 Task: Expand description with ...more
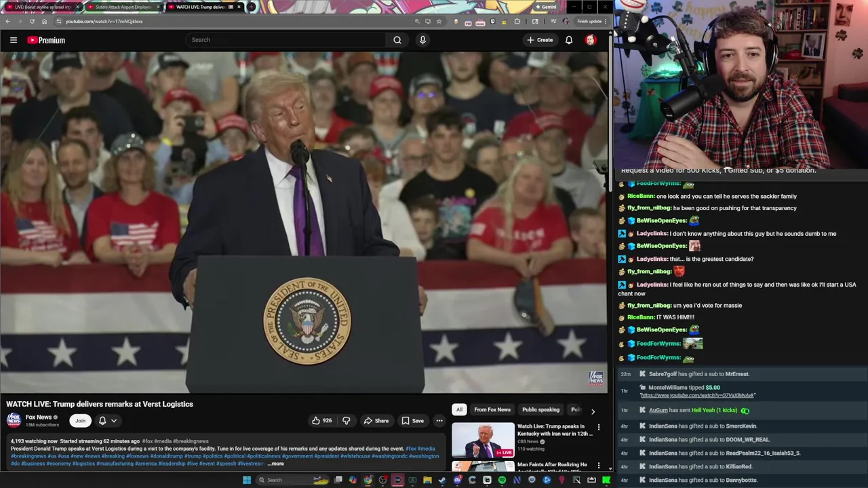click(x=275, y=464)
